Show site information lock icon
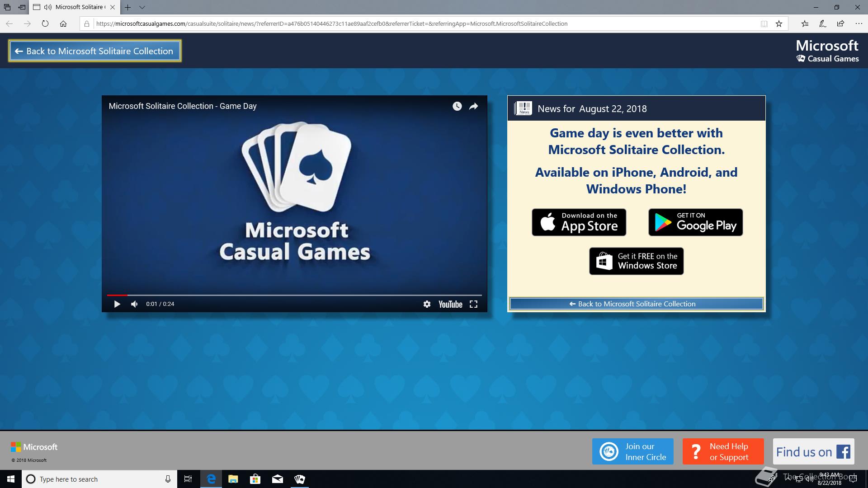This screenshot has height=488, width=868. [87, 24]
